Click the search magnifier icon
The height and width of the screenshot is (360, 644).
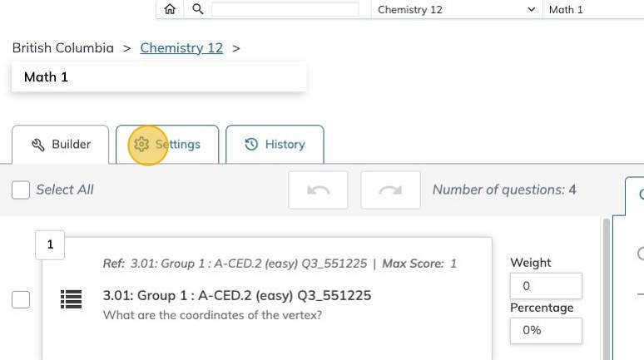[x=198, y=9]
